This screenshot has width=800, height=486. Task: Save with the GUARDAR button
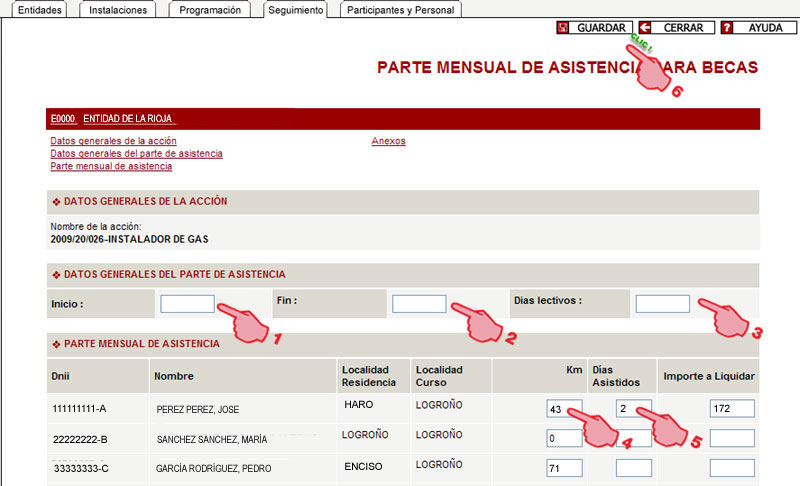point(594,28)
